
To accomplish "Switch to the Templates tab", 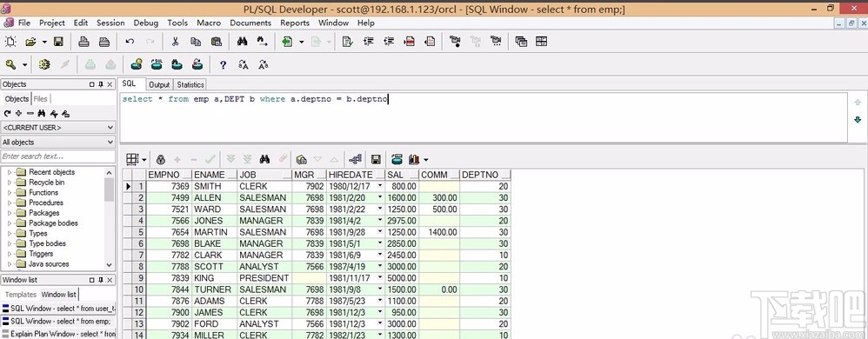I will (21, 294).
